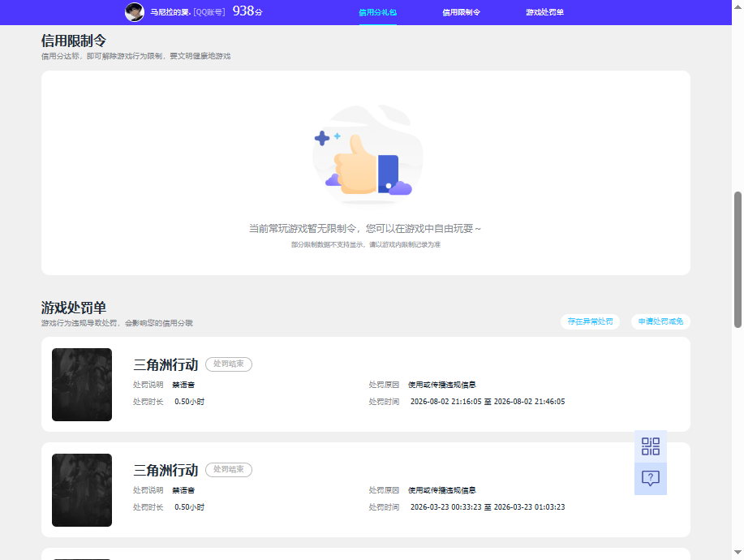Click the 938分 credit score
The image size is (744, 560).
247,11
